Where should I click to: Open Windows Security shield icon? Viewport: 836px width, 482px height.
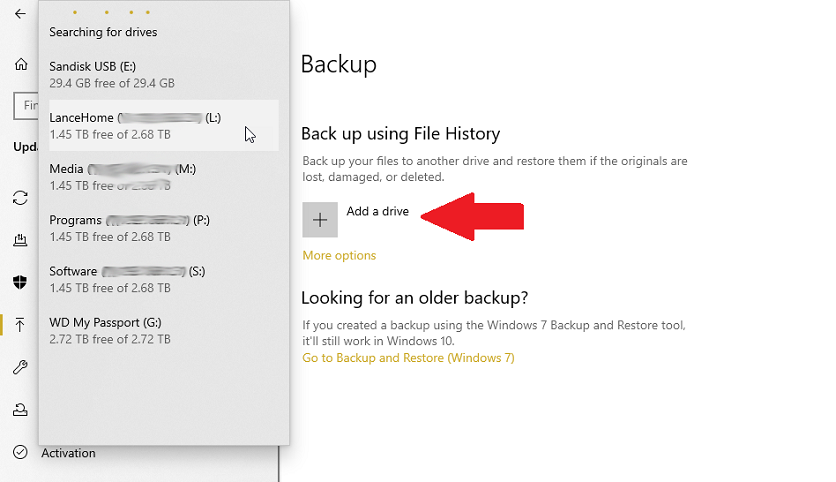(x=20, y=282)
